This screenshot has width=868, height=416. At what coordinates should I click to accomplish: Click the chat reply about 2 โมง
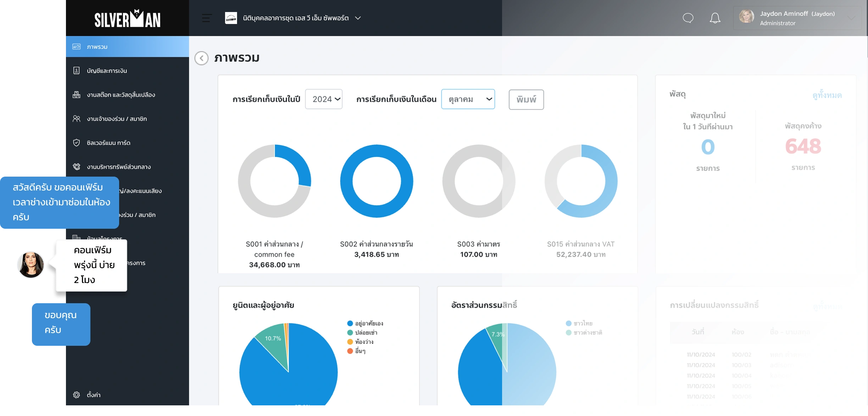point(91,265)
